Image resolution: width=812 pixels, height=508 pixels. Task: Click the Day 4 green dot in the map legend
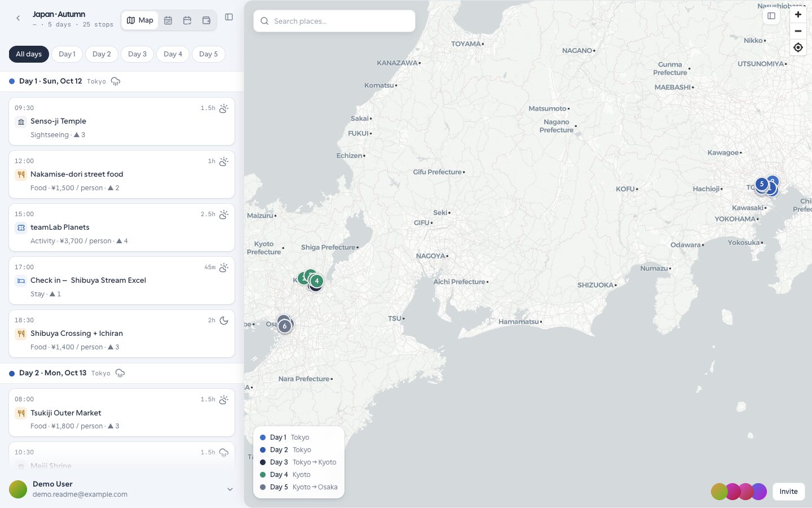click(x=263, y=475)
